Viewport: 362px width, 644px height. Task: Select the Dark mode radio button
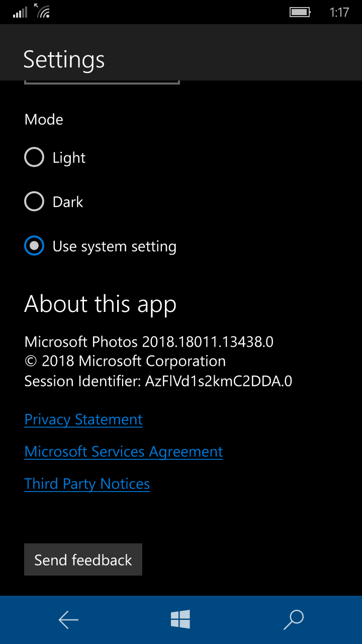[x=34, y=202]
